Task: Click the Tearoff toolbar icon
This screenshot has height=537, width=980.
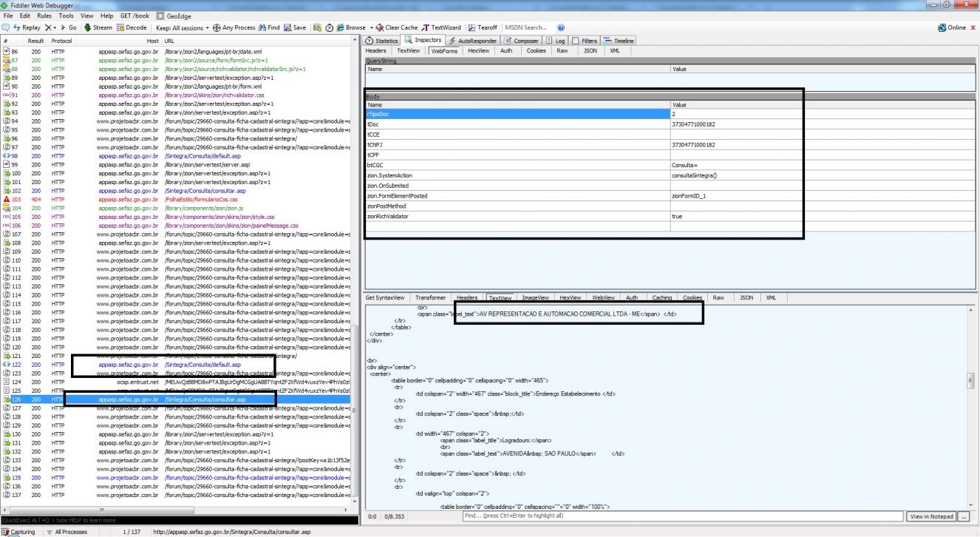Action: [472, 27]
